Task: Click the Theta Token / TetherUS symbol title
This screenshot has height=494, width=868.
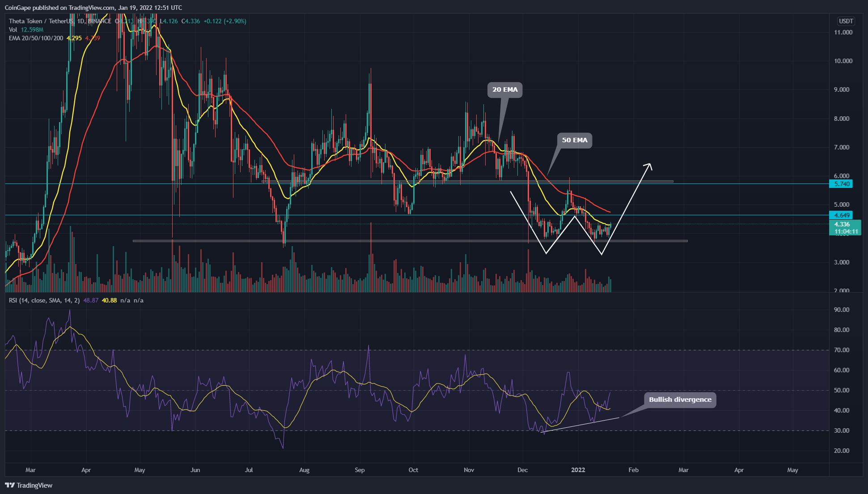Action: coord(41,21)
